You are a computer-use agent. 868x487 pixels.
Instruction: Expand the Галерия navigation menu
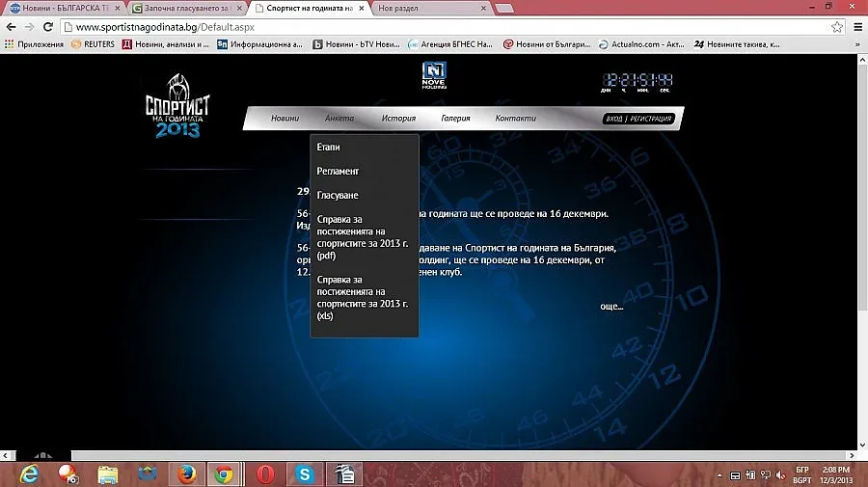click(455, 119)
